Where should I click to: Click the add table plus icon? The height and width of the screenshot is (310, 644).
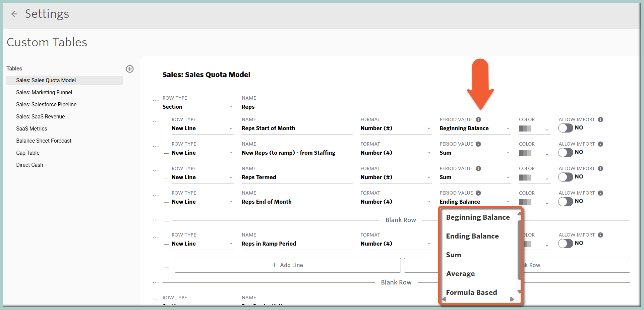point(130,69)
